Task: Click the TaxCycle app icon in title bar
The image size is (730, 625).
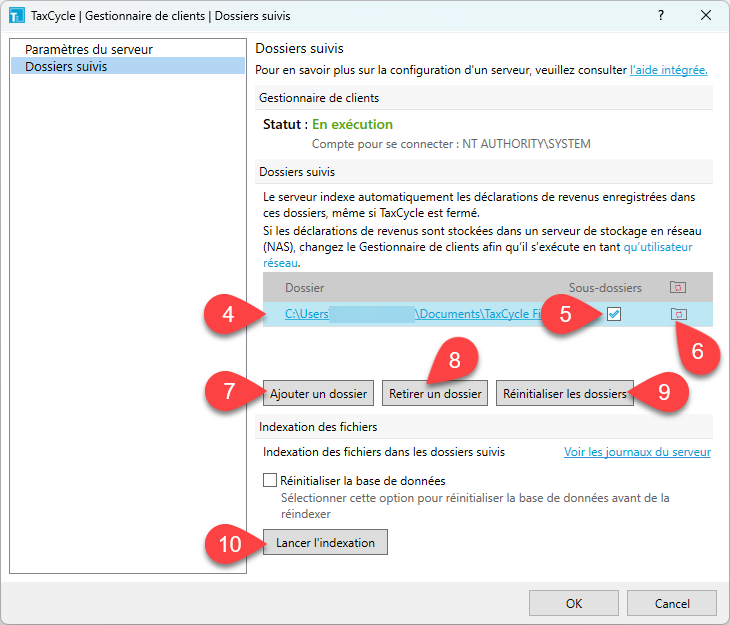Action: point(16,15)
